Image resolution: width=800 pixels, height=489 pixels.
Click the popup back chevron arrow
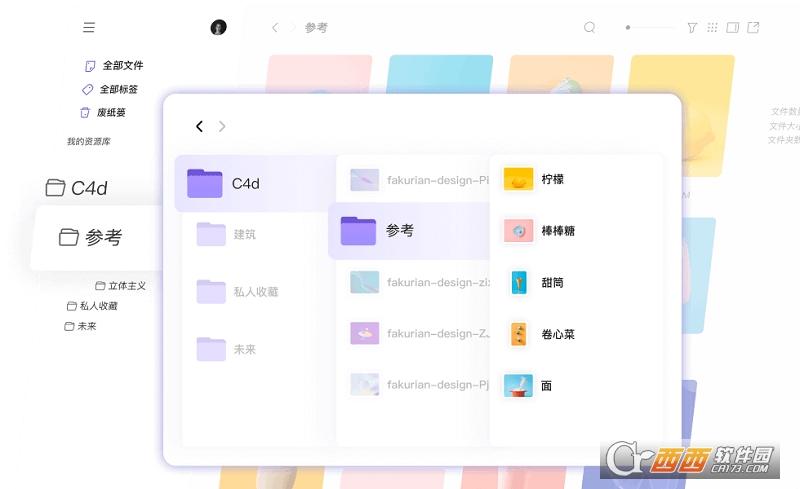tap(199, 126)
